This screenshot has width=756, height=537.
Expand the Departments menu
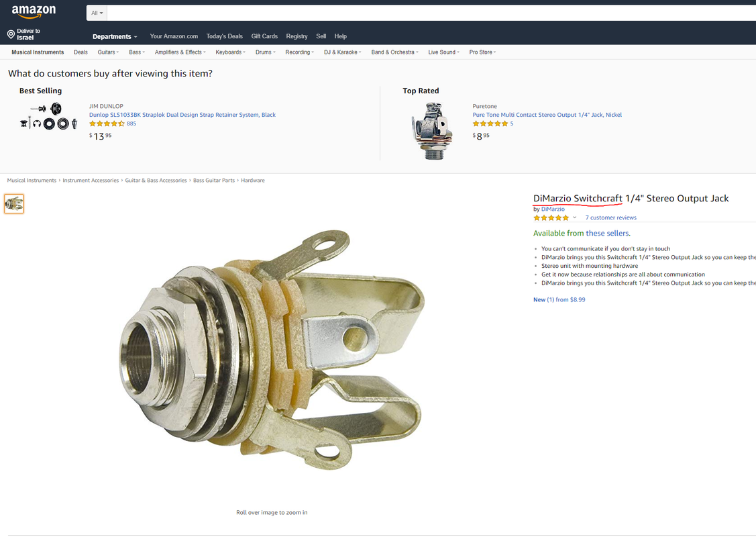tap(115, 37)
